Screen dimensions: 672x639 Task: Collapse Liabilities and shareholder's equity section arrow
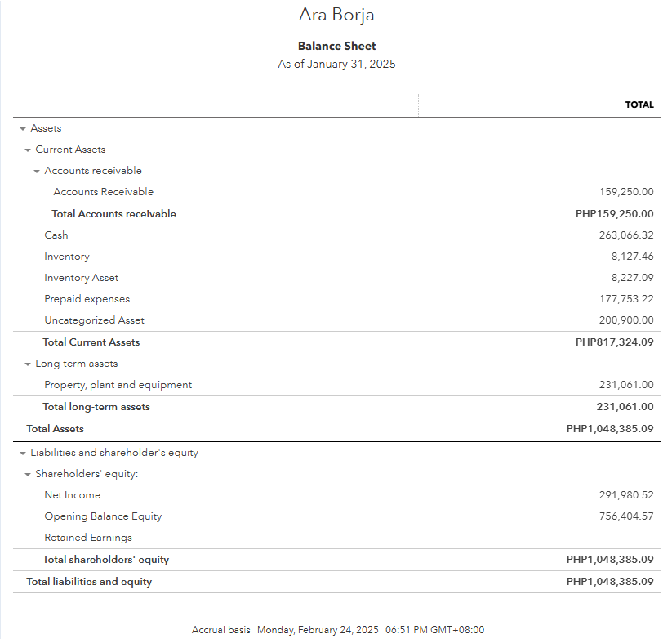(x=23, y=453)
